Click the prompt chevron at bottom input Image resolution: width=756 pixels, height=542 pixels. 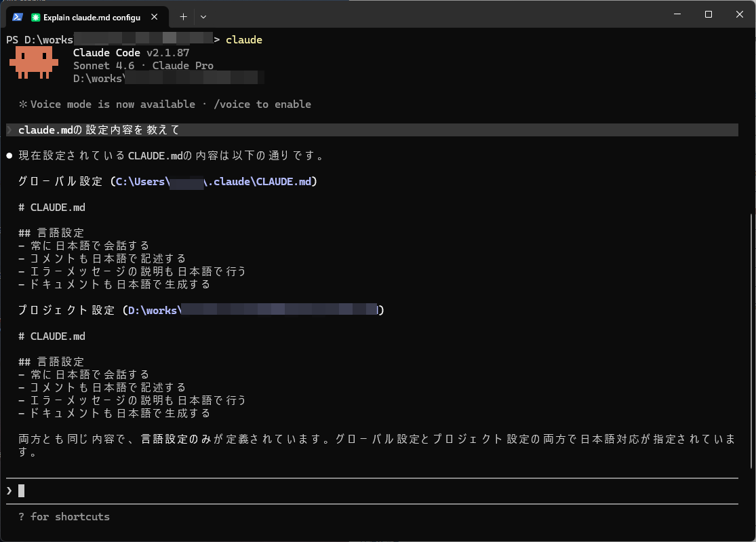tap(9, 490)
